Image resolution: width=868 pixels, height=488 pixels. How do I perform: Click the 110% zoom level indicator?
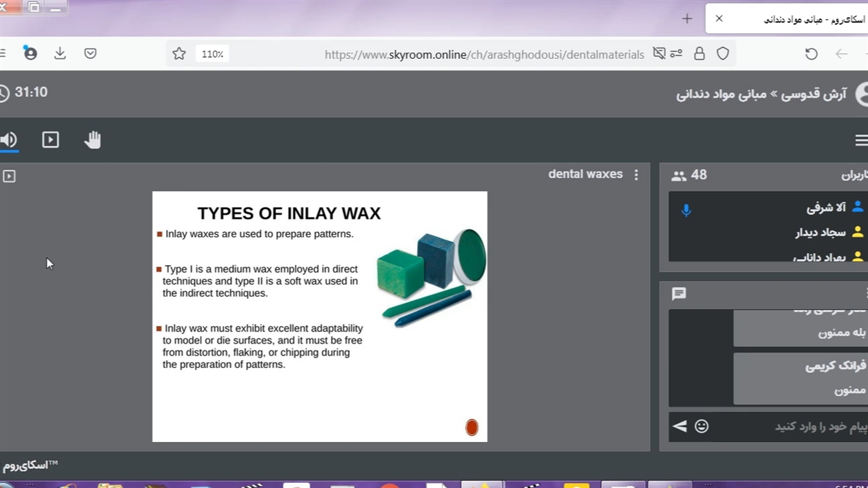(x=212, y=54)
